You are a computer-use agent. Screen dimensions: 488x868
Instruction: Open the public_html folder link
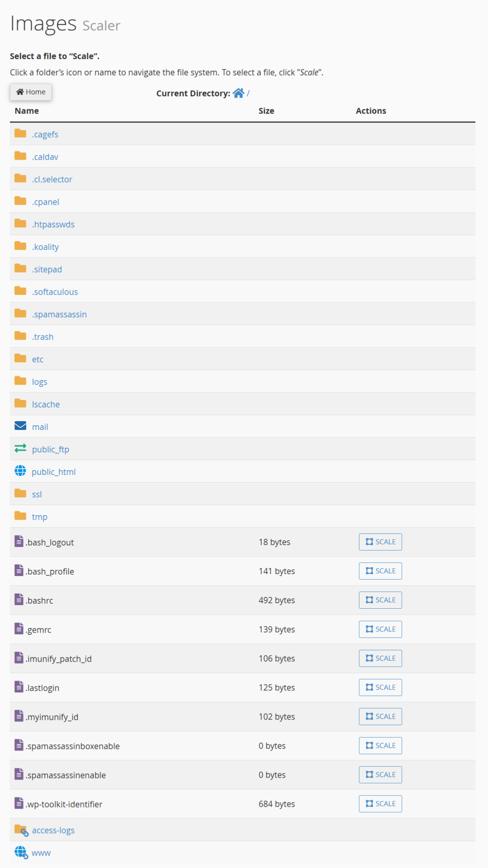pyautogui.click(x=54, y=472)
